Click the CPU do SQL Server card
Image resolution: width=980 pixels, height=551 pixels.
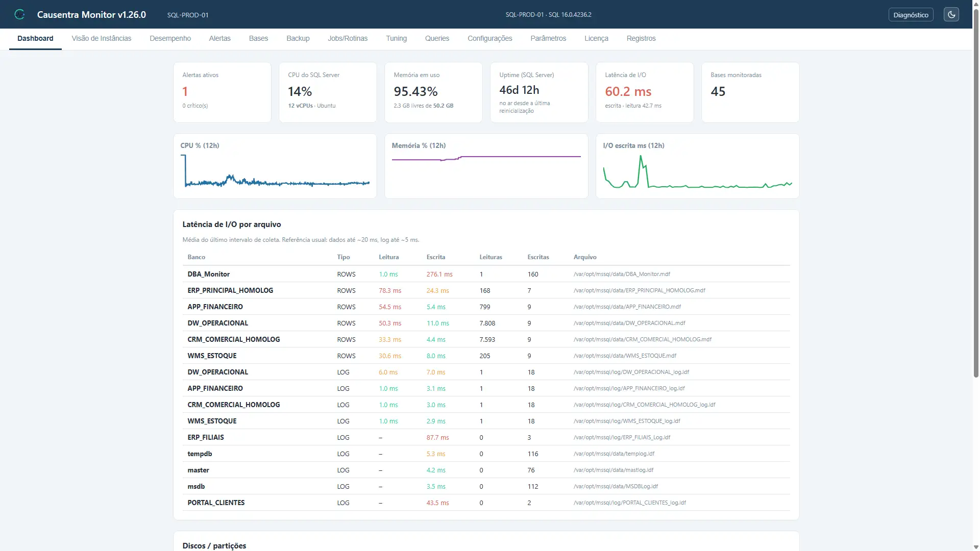(328, 92)
